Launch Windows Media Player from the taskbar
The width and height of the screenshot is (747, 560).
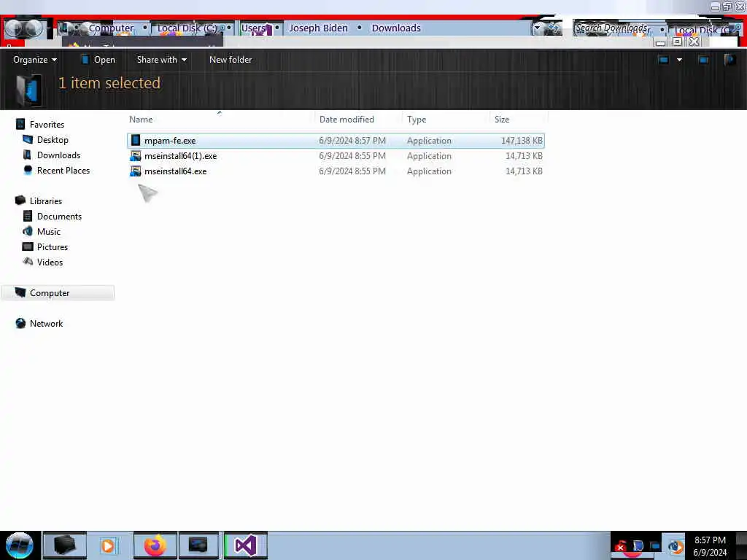point(108,545)
